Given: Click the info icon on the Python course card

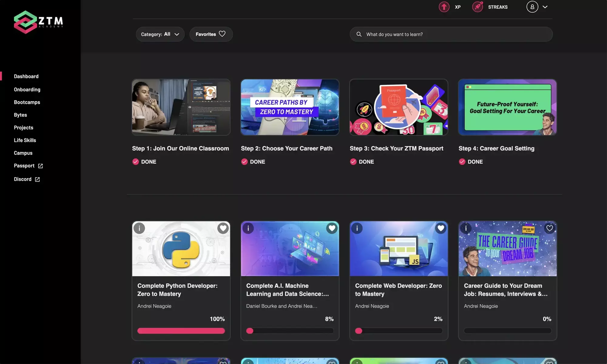Looking at the screenshot, I should pyautogui.click(x=139, y=228).
